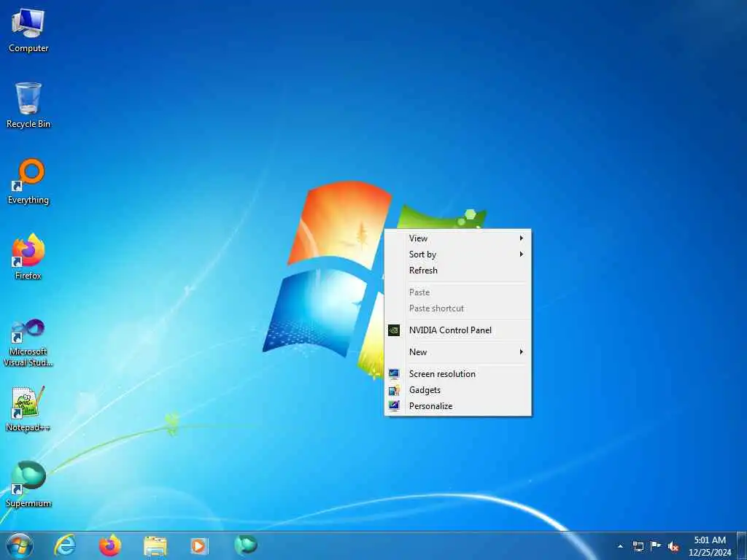Viewport: 747px width, 560px height.
Task: Open Screen resolution from context menu
Action: (x=458, y=374)
